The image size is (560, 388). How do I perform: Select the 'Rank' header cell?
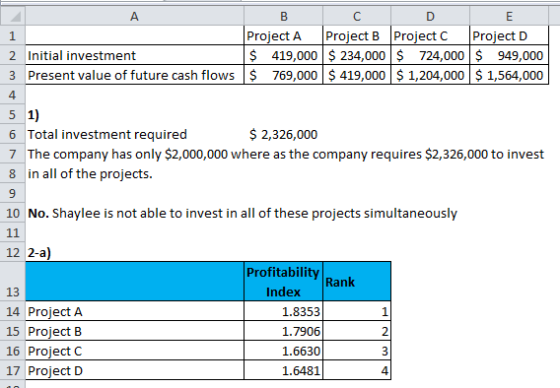(x=356, y=281)
